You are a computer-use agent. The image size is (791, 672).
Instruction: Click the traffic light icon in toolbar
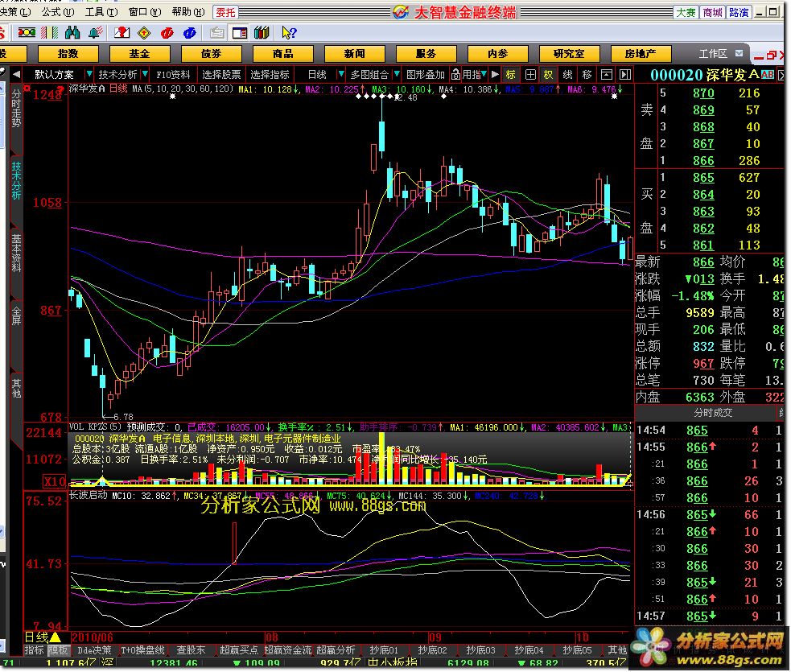click(x=27, y=33)
